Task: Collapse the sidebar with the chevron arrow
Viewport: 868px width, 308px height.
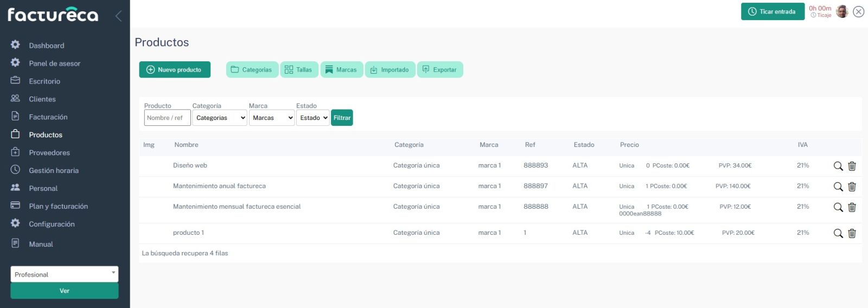Action: point(118,16)
